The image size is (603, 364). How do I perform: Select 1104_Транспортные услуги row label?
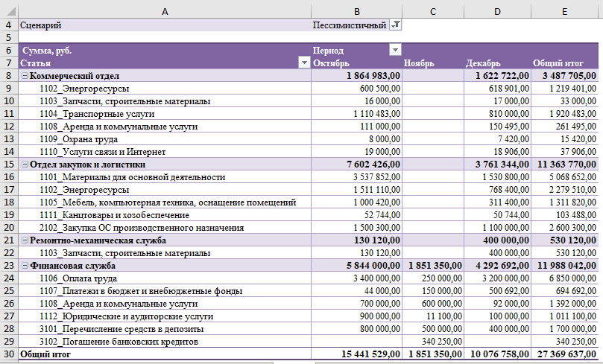pos(97,114)
